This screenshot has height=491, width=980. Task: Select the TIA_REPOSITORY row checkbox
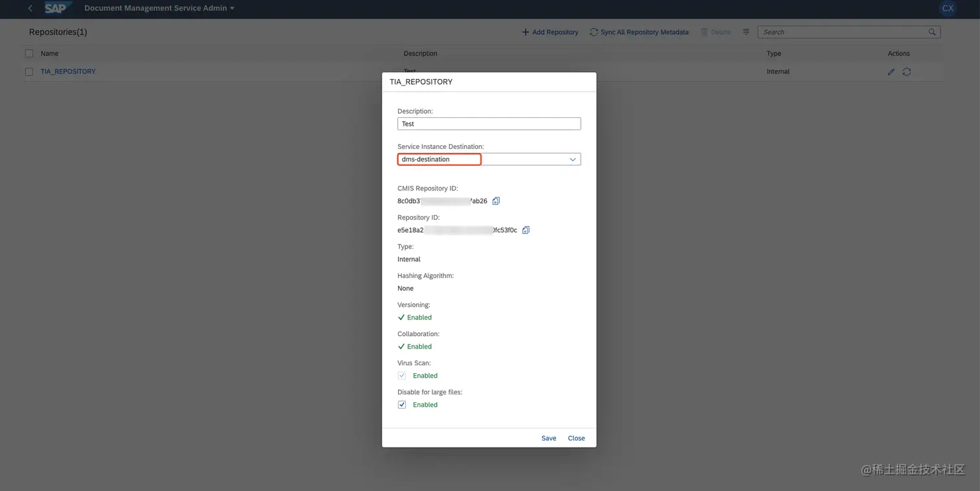point(29,71)
